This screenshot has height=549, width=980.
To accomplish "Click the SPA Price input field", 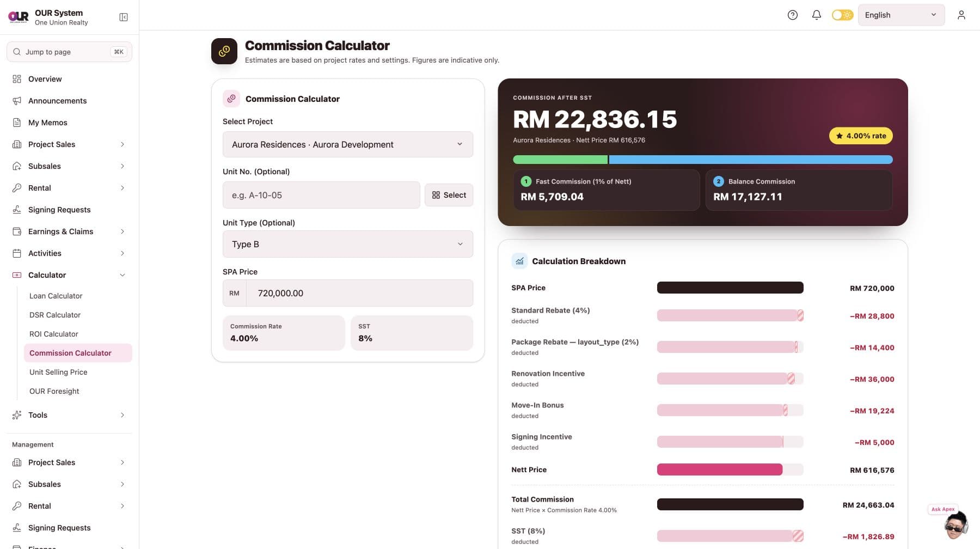I will coord(359,293).
